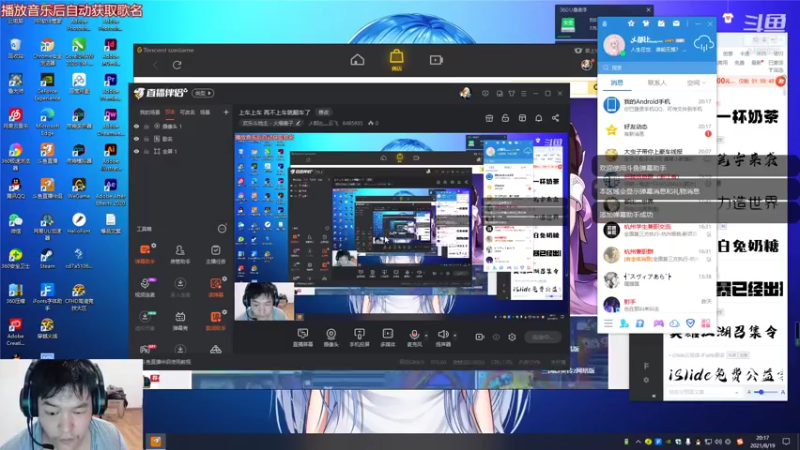800x450 pixels.
Task: Open 主播任务 tool in the toolbox
Action: click(215, 254)
